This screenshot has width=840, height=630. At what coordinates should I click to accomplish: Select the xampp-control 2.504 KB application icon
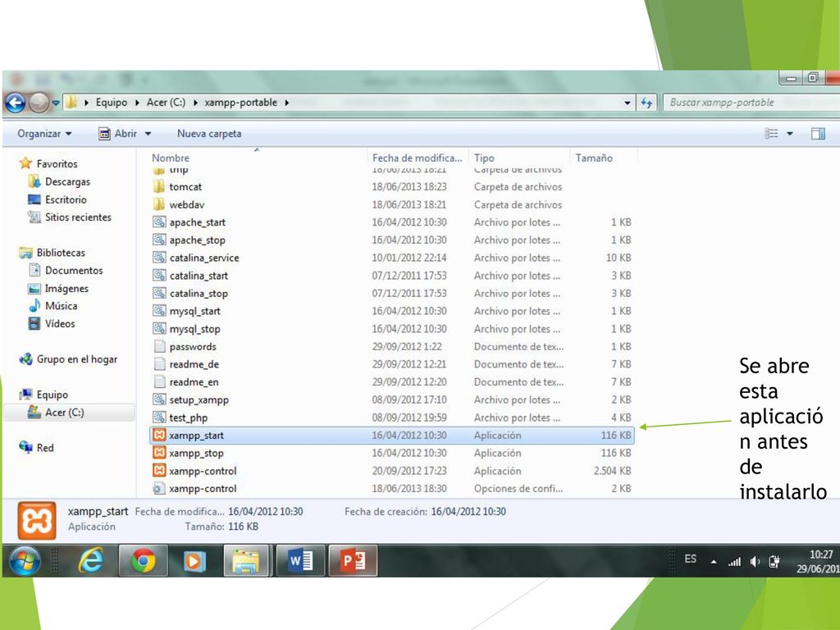[159, 470]
